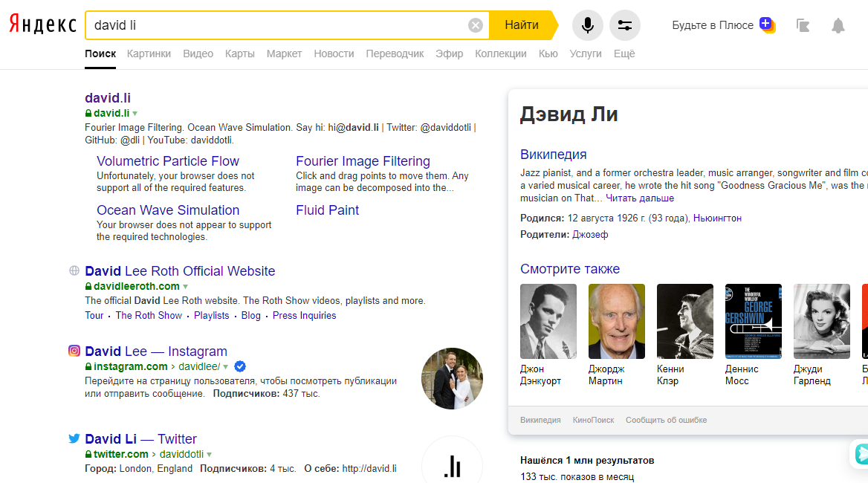Click Читать дальше to read more
Image resolution: width=868 pixels, height=483 pixels.
tap(639, 198)
